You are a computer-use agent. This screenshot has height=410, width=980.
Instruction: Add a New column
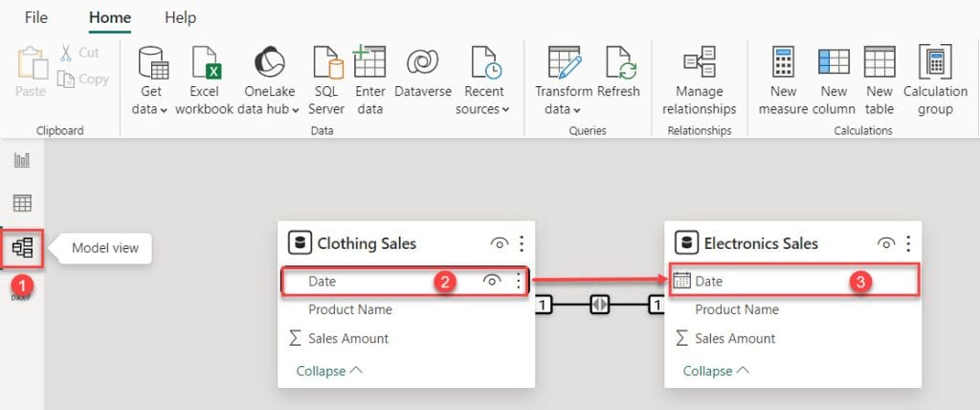(x=834, y=80)
